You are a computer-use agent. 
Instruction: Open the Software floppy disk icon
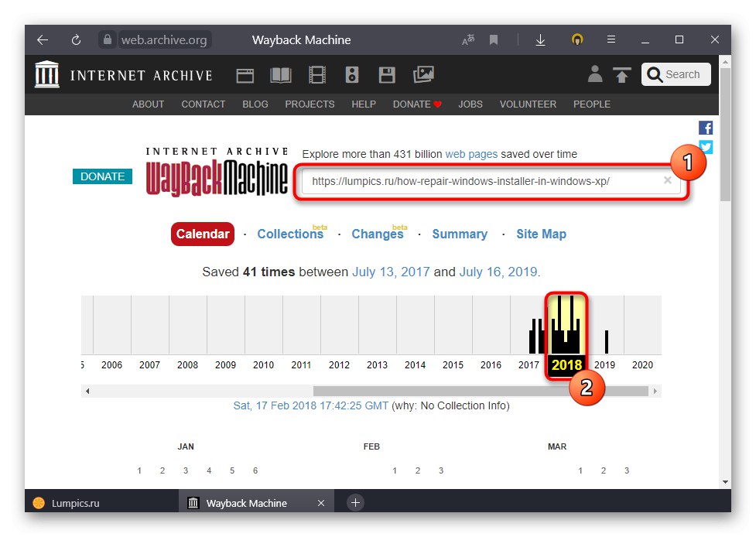(x=387, y=75)
